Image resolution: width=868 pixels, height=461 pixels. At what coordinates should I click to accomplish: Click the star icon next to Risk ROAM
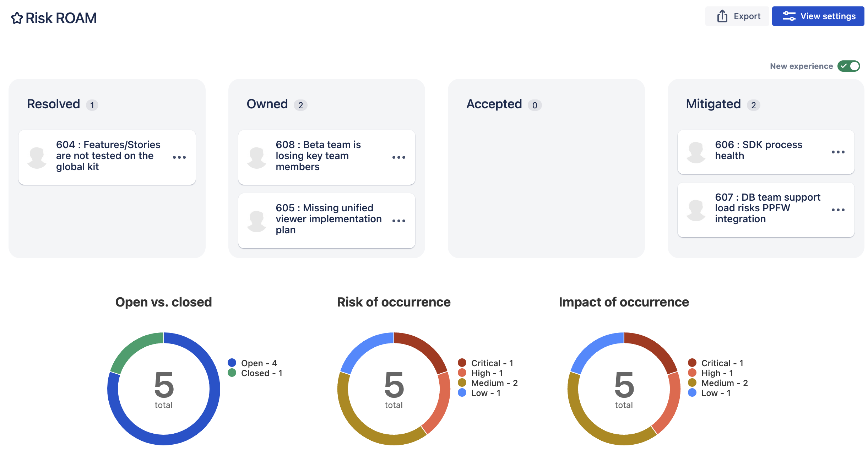coord(17,17)
